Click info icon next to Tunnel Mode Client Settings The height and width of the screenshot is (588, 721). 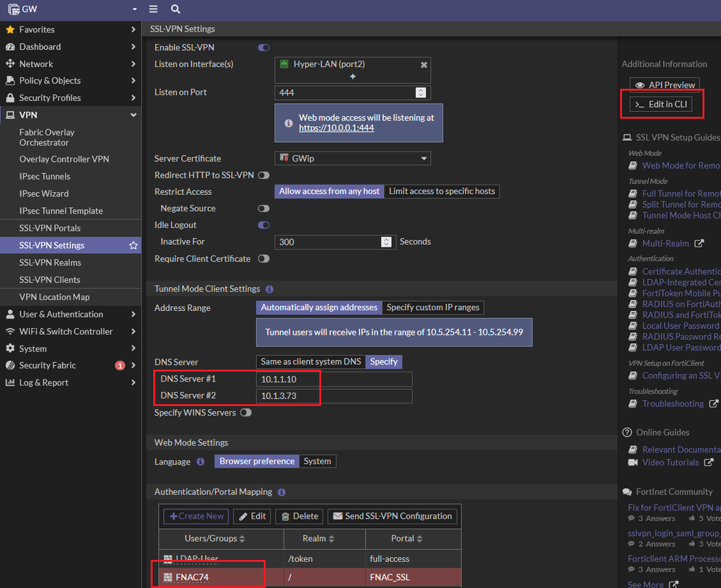[x=269, y=289]
